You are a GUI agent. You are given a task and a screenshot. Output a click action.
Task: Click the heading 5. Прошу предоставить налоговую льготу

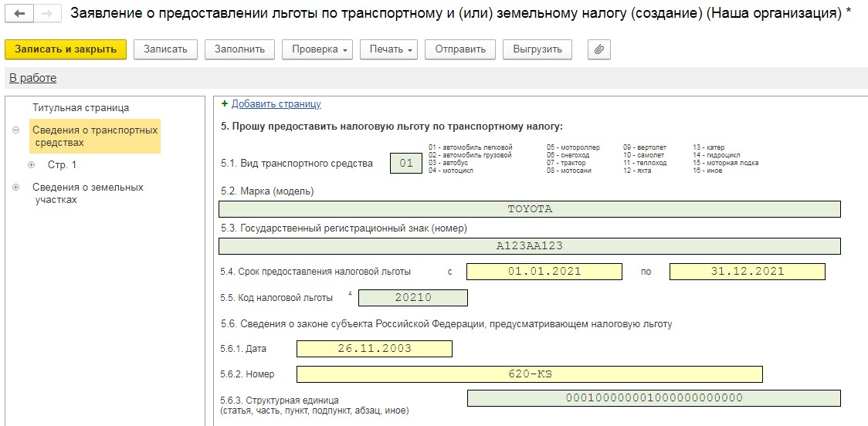[x=392, y=127]
